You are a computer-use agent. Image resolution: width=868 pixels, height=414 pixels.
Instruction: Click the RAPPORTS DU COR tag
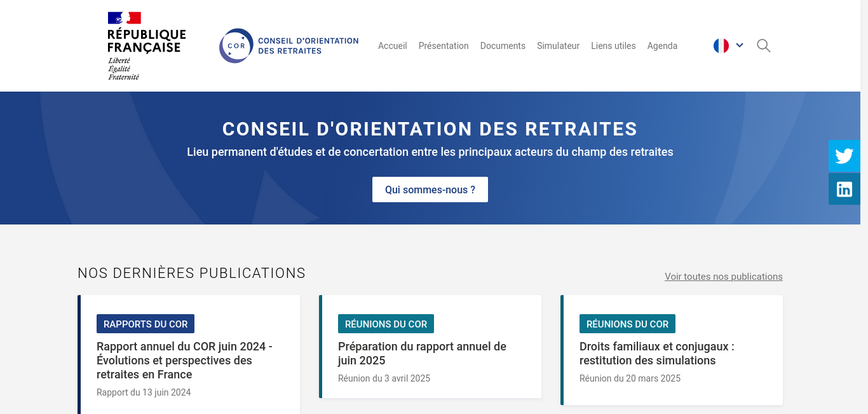(x=146, y=324)
